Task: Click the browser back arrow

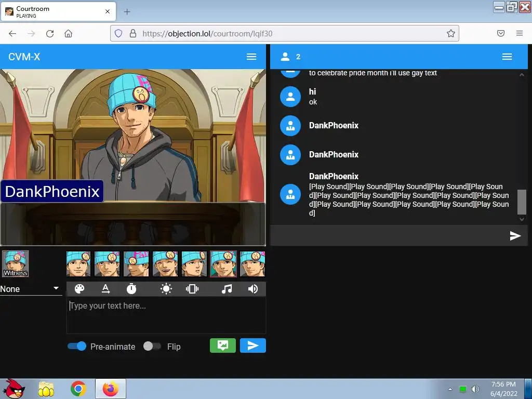Action: pos(12,33)
